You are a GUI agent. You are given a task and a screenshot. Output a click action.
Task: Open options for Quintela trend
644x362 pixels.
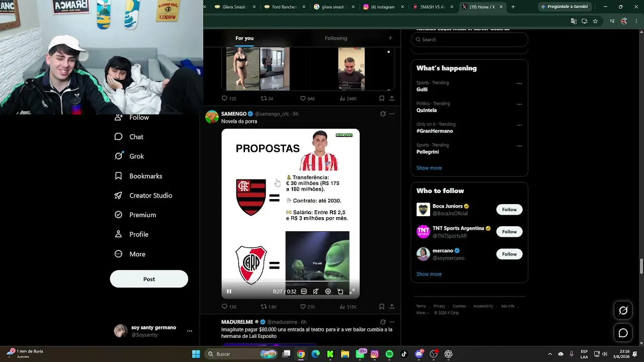pos(519,105)
